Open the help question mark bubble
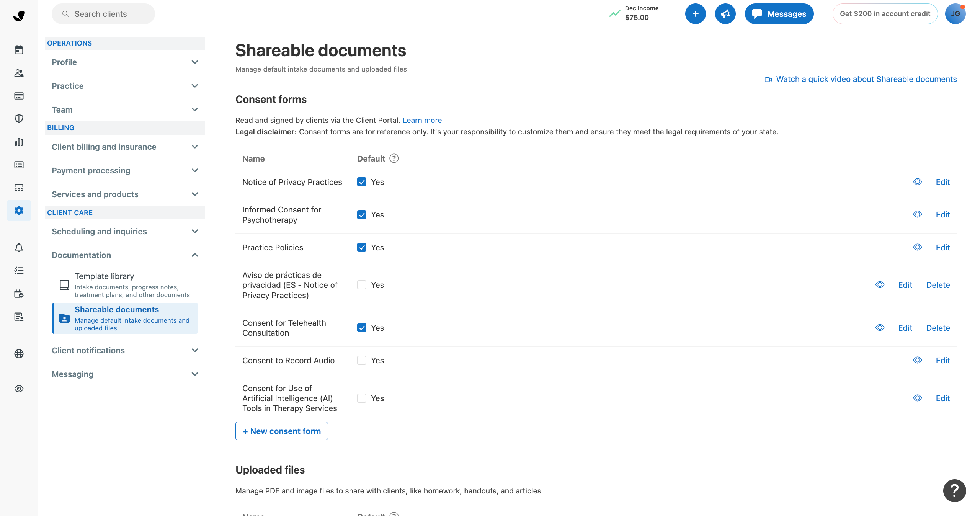The height and width of the screenshot is (516, 980). pyautogui.click(x=954, y=490)
